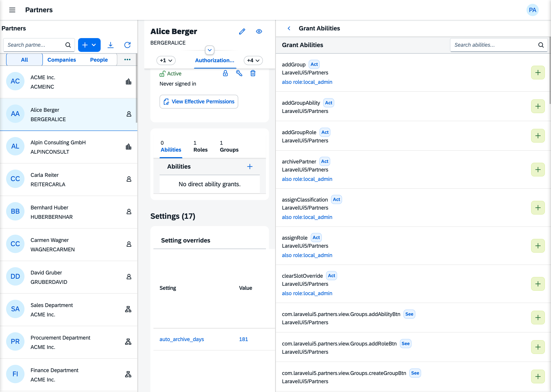Open the Authorization tab
The height and width of the screenshot is (392, 551).
(215, 60)
